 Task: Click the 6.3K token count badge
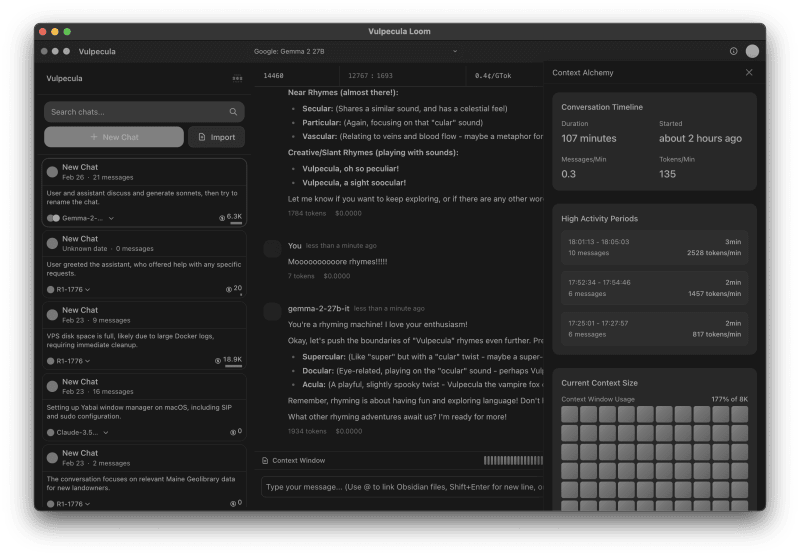[231, 217]
